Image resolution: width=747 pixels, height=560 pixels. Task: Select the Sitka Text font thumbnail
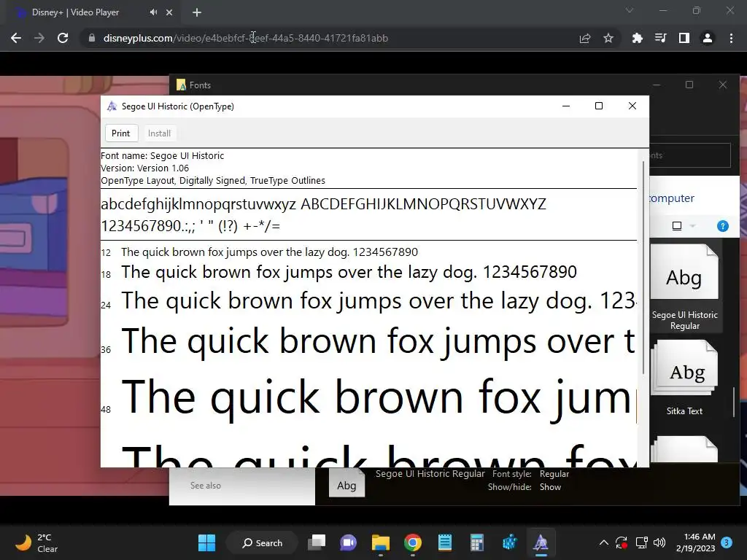684,378
